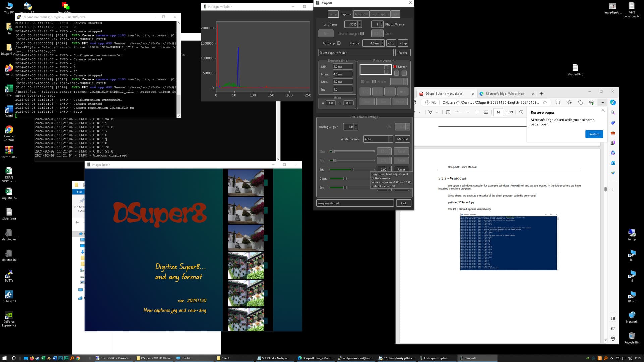
Task: Open the Firefox desktop shortcut
Action: coord(9,69)
